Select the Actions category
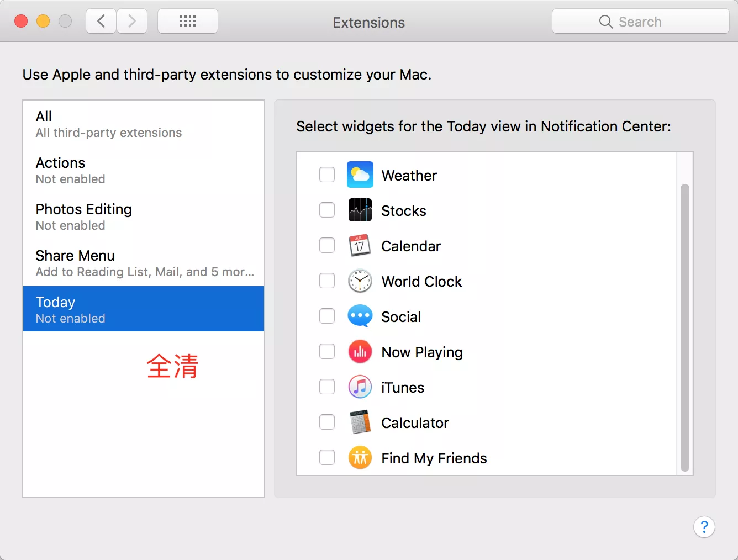This screenshot has width=738, height=560. (144, 170)
